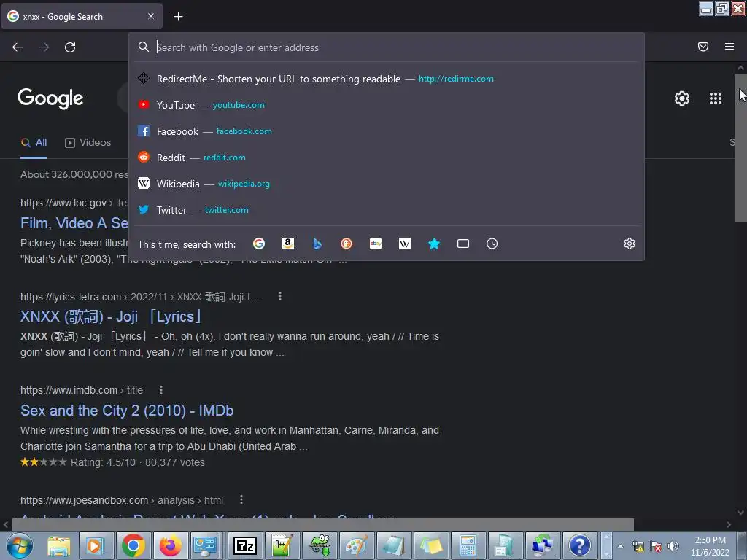Search open tabs with the tab icon
The image size is (747, 560).
tap(463, 244)
